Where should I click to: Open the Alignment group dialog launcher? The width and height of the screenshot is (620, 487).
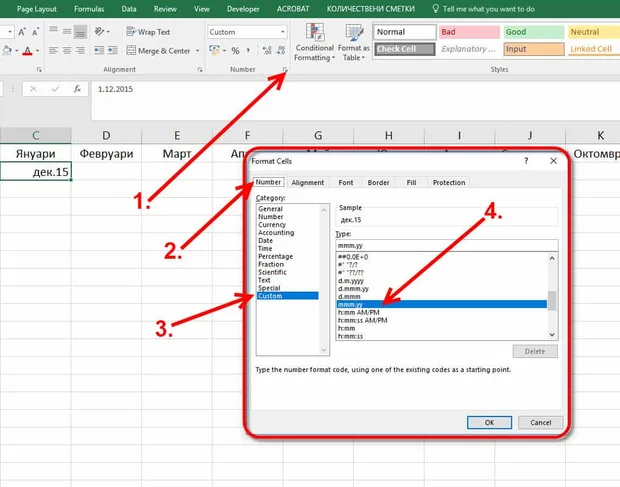200,70
